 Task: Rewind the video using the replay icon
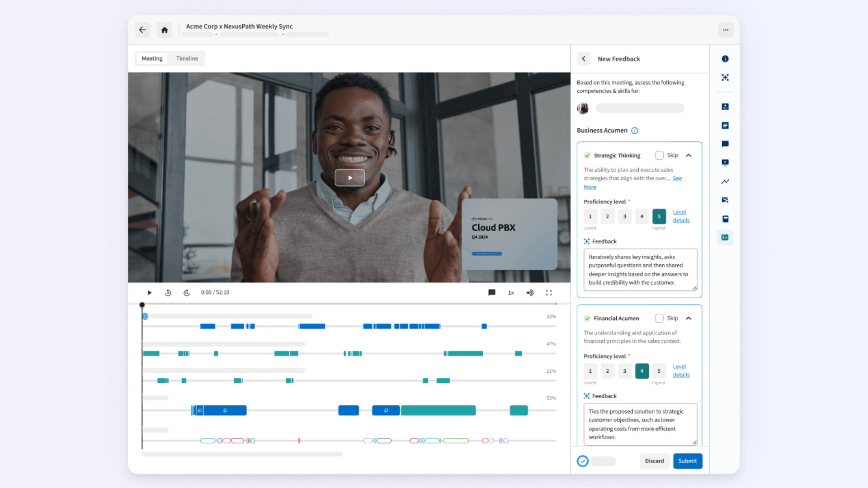click(x=168, y=293)
